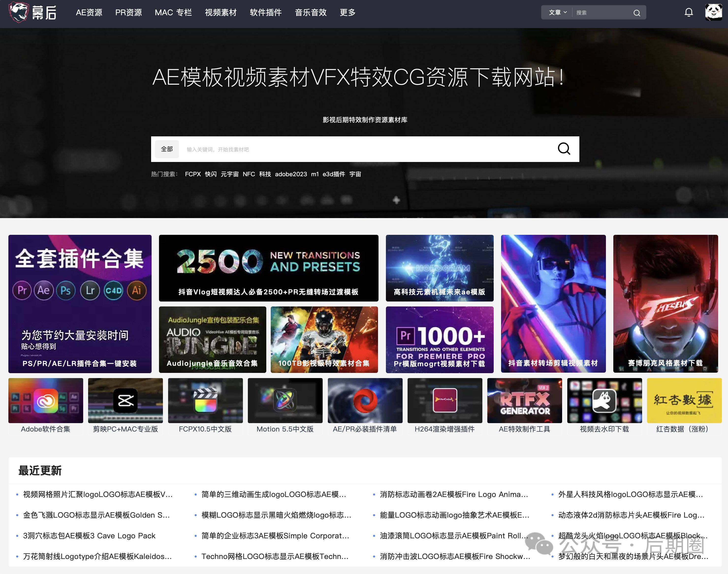Open article 视频网格照片汇聚logoLOGO标志AE模板

(x=98, y=494)
